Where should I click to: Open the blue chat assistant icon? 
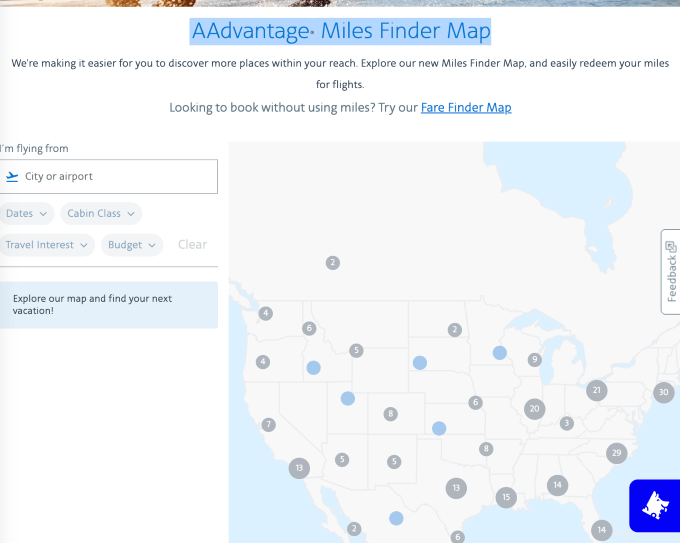point(655,505)
